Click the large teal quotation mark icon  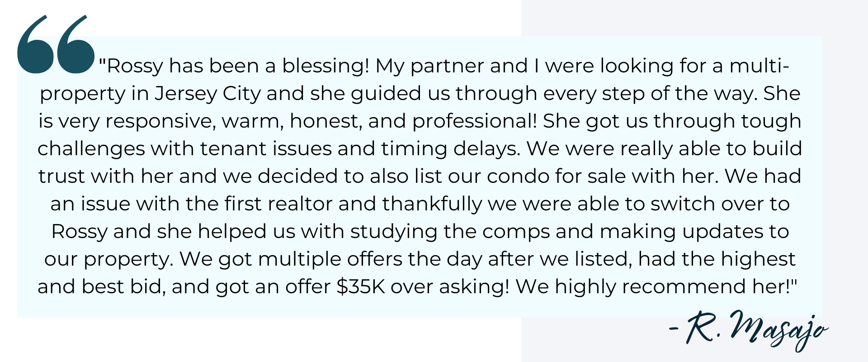pyautogui.click(x=56, y=45)
